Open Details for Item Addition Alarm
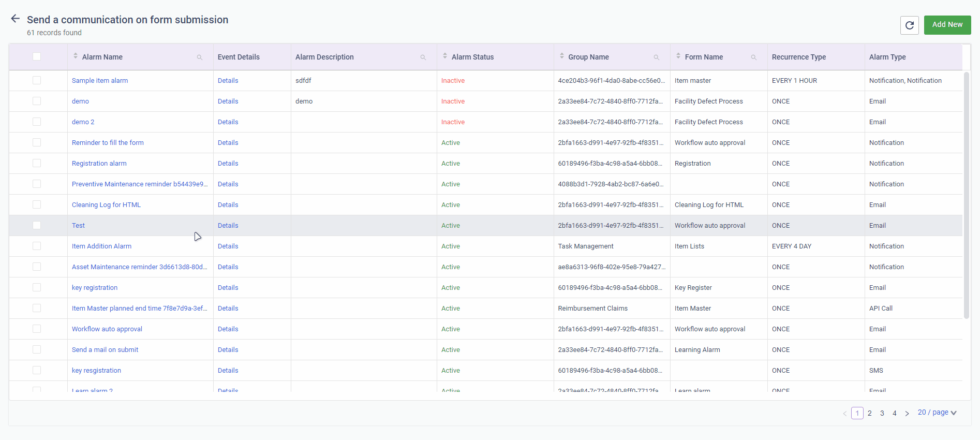The width and height of the screenshot is (980, 440). (228, 246)
